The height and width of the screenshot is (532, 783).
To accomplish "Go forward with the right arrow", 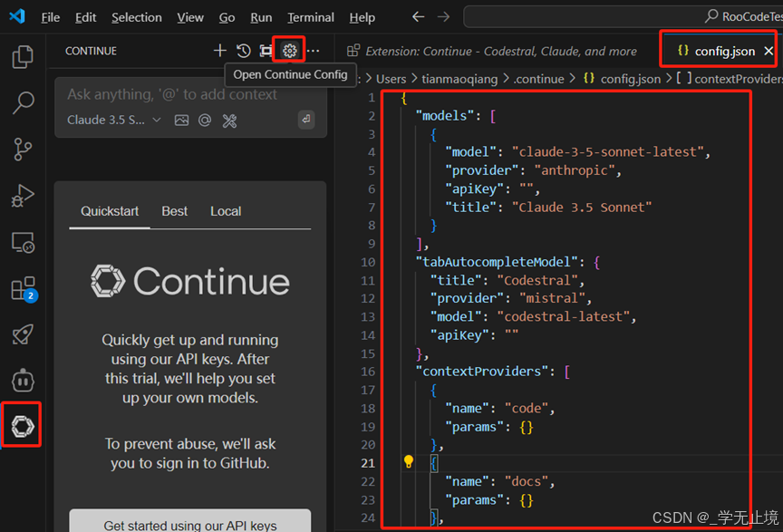I will [x=443, y=17].
